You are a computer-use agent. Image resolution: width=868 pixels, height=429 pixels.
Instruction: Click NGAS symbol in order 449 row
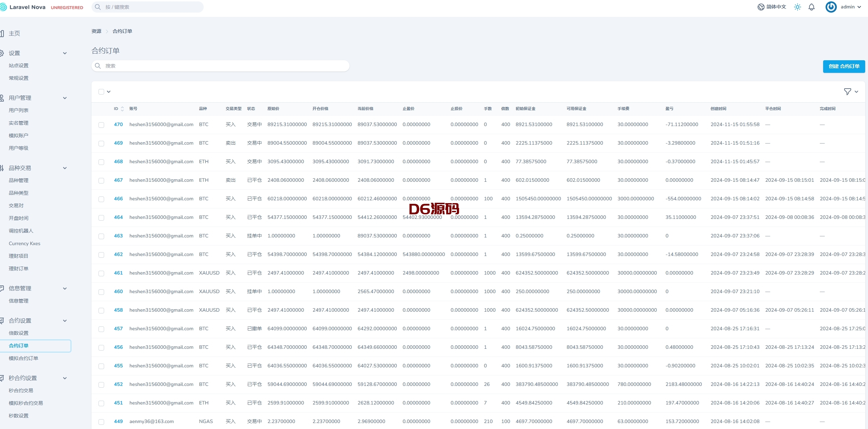tap(206, 422)
